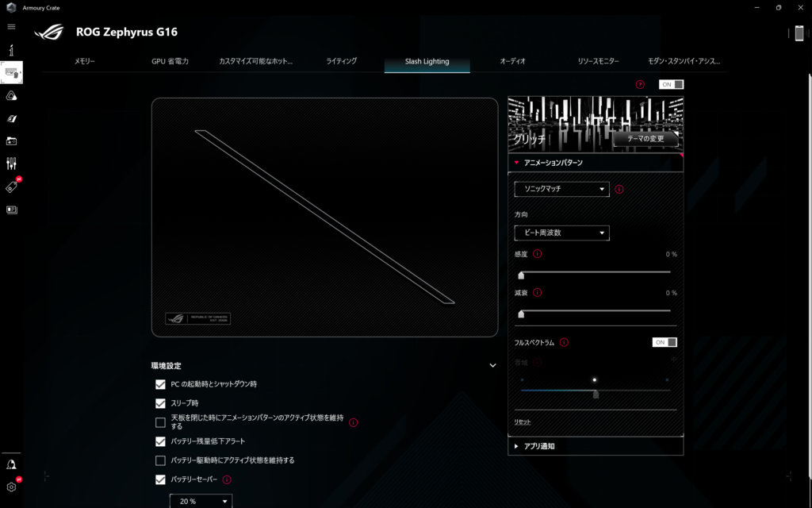Enable 天板を閉じた時にアニメーション維持 checkbox
Viewport: 812px width, 508px height.
160,422
